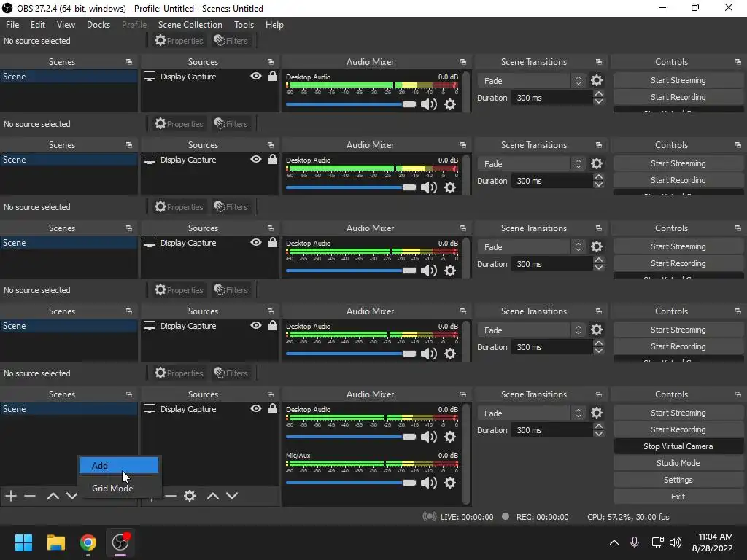
Task: Click the microphone tray icon
Action: [635, 542]
